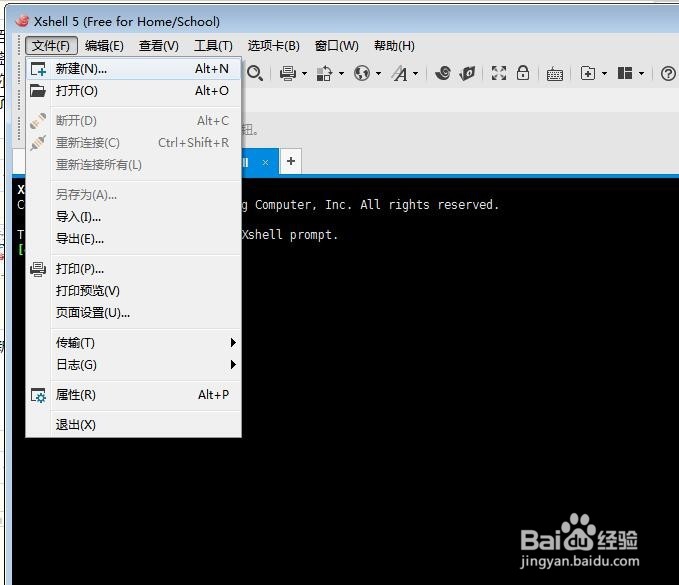The width and height of the screenshot is (679, 585).
Task: Click the Open folder icon in File menu
Action: pos(38,91)
